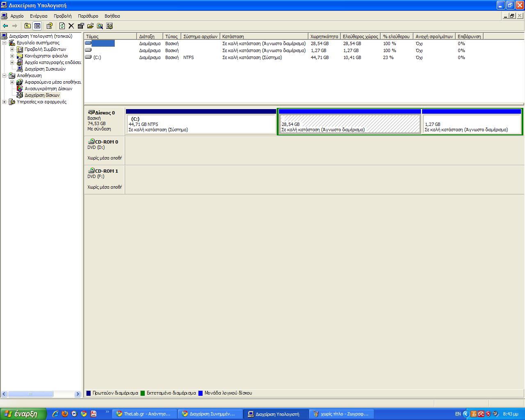Viewport: 525px width, 420px height.
Task: Select Διαχείριση Συσκευών in the tree
Action: click(x=45, y=69)
